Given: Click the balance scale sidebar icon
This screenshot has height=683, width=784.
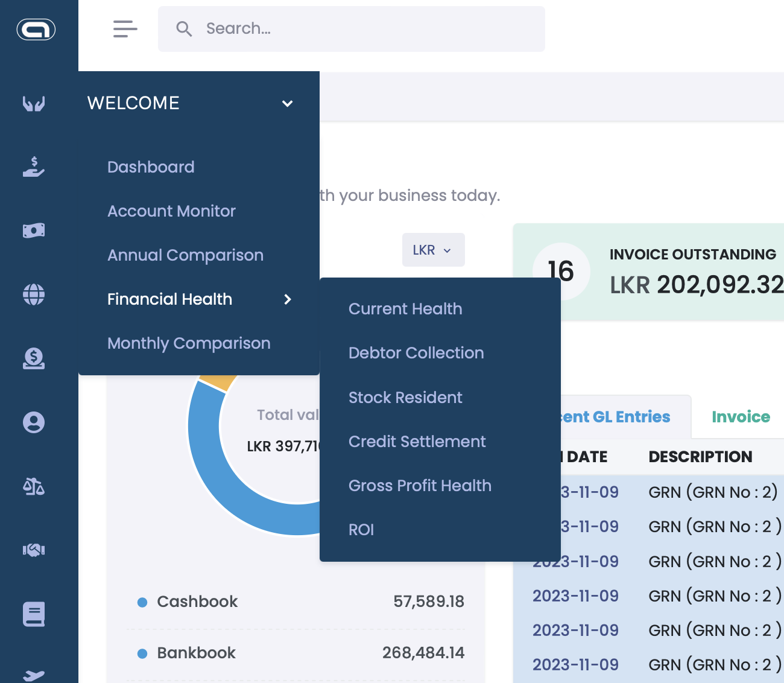Looking at the screenshot, I should [x=34, y=486].
